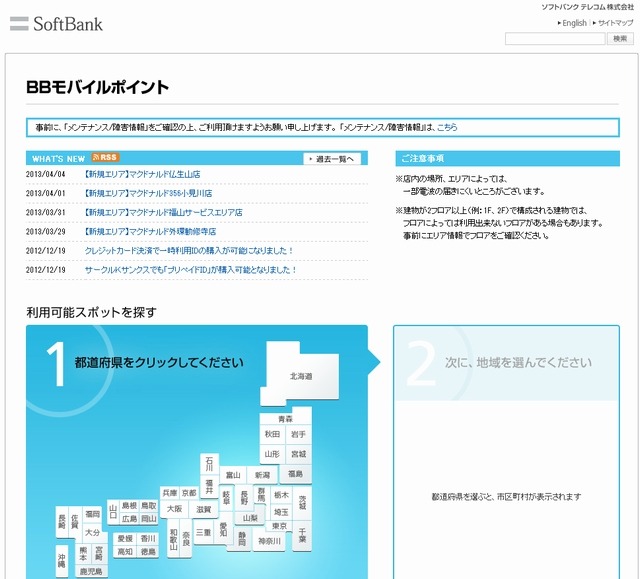640x579 pixels.
Task: Click the date 2013/03/31
Action: 45,213
